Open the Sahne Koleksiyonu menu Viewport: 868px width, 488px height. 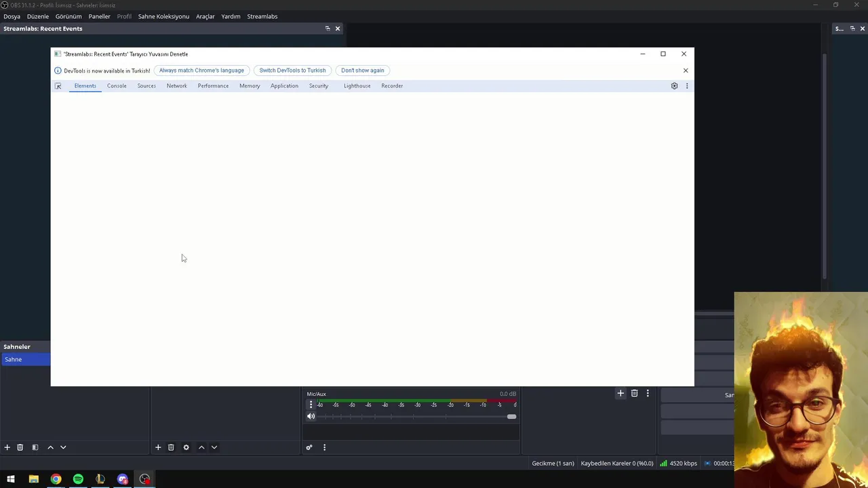tap(163, 16)
